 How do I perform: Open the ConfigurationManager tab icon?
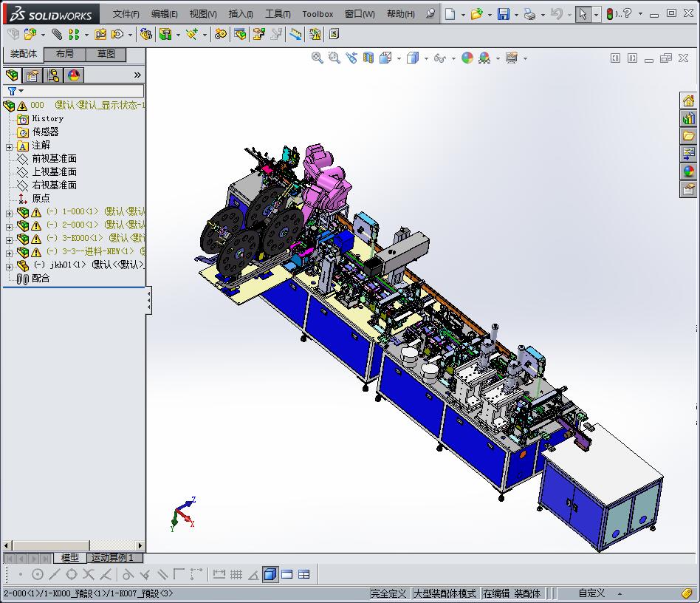pos(53,75)
